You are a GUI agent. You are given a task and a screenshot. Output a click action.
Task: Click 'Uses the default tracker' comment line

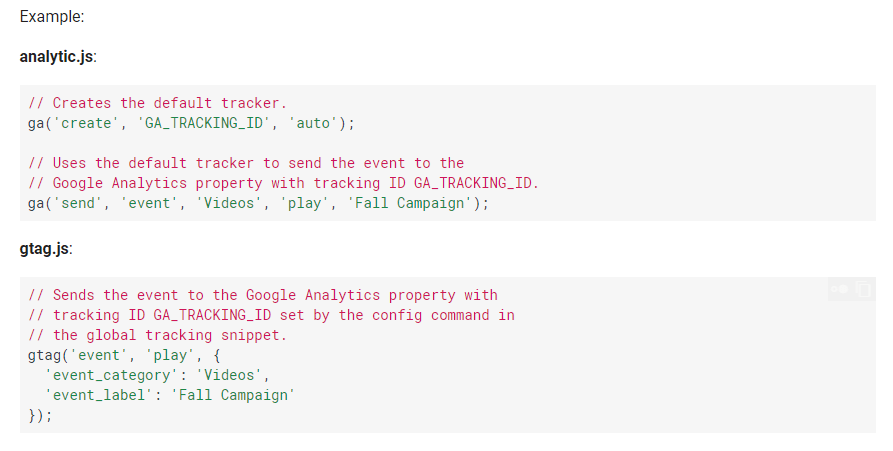click(246, 163)
